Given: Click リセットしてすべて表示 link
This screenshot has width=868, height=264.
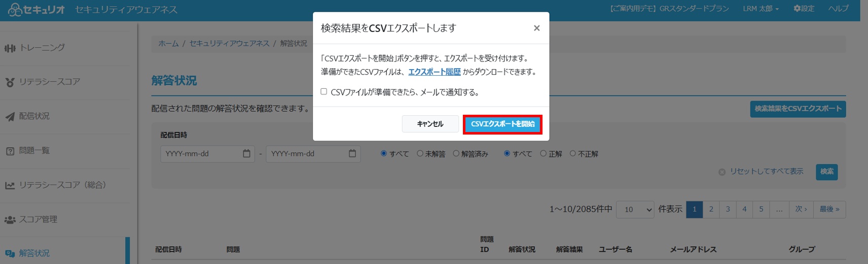Looking at the screenshot, I should 767,172.
